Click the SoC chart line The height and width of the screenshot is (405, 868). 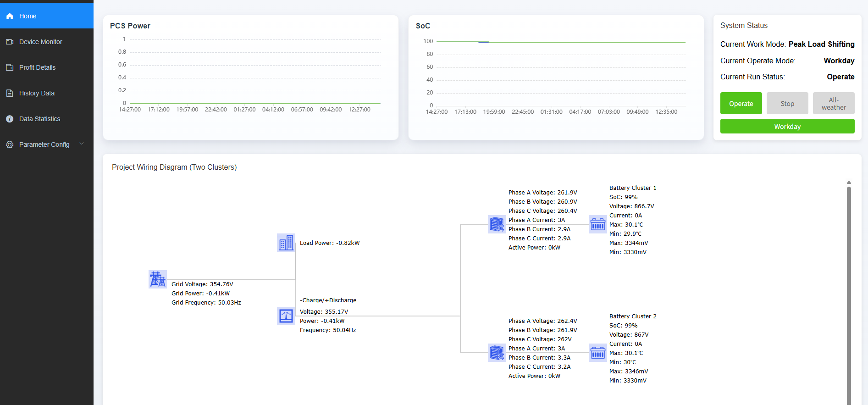560,42
